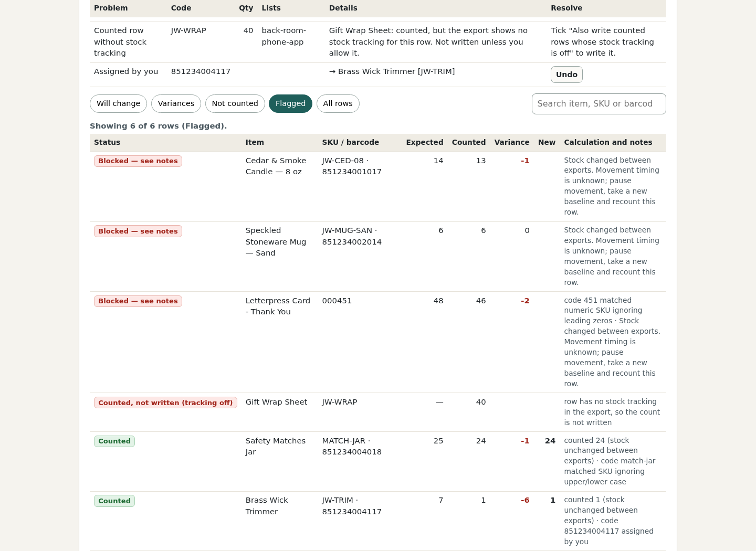Switch to the Variances filter

click(176, 104)
